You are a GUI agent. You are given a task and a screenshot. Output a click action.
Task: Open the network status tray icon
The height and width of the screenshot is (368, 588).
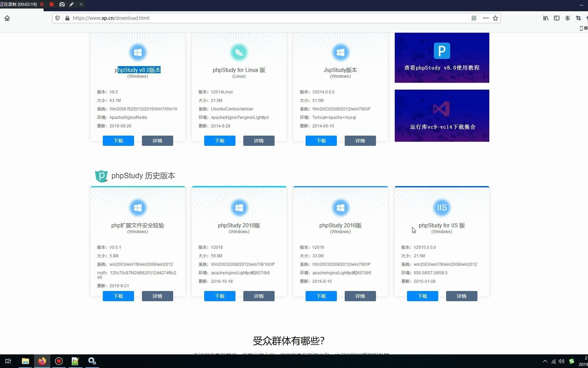pos(554,361)
